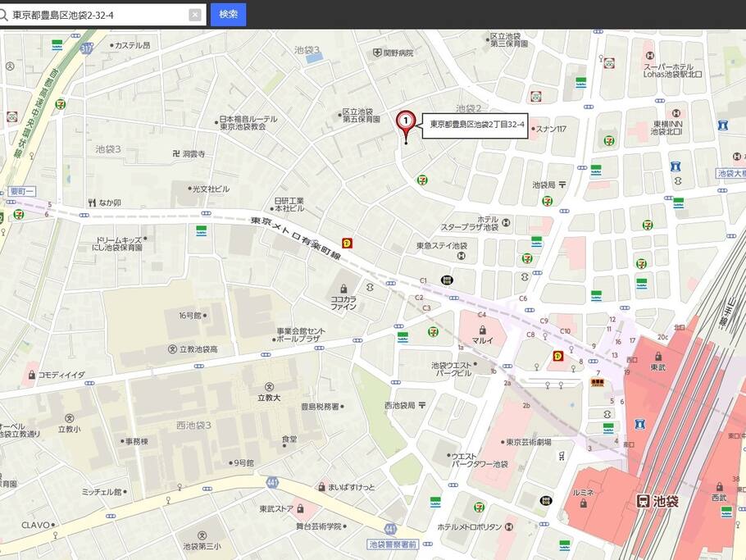
Task: Click the 区立池袋第三保育園 label
Action: pos(509,39)
